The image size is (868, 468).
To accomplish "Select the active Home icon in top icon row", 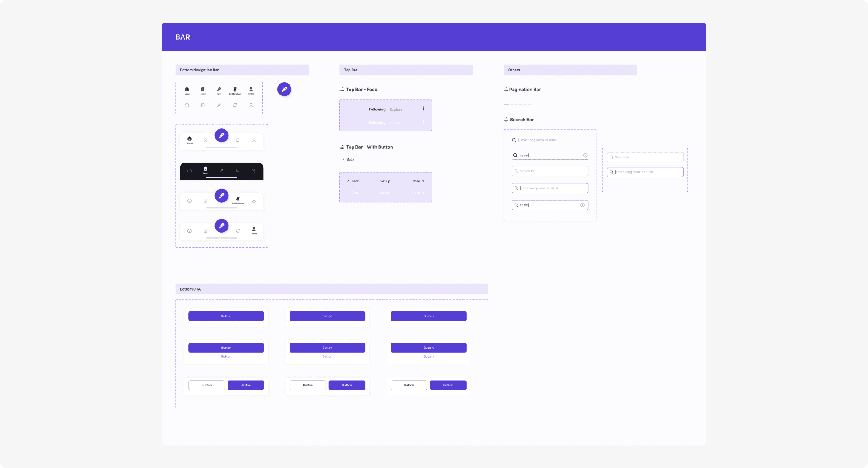I will (187, 90).
